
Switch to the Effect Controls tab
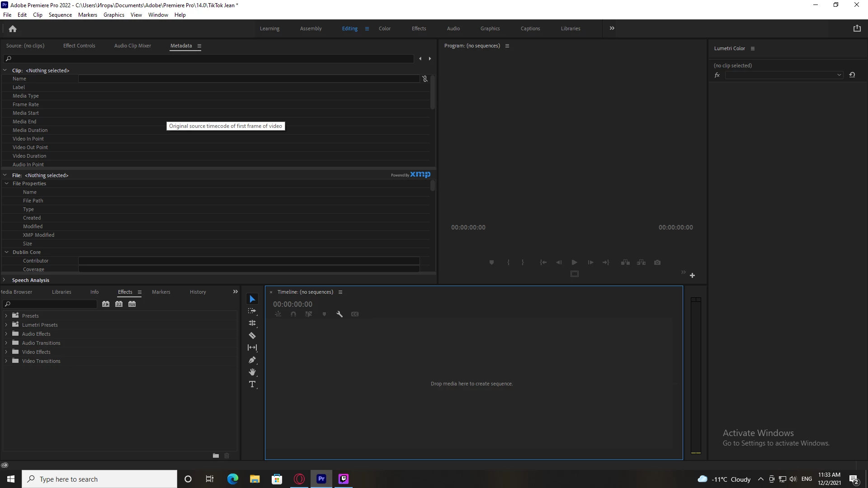coord(79,46)
